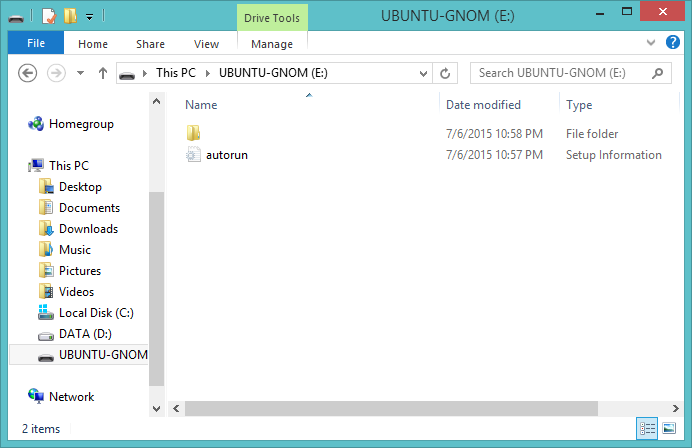This screenshot has height=448, width=692.
Task: Click the Setup Information type cell
Action: click(x=613, y=155)
